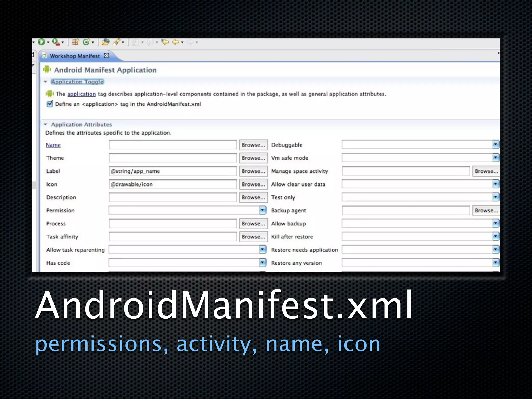
Task: Click the Run External Tools icon
Action: 56,42
